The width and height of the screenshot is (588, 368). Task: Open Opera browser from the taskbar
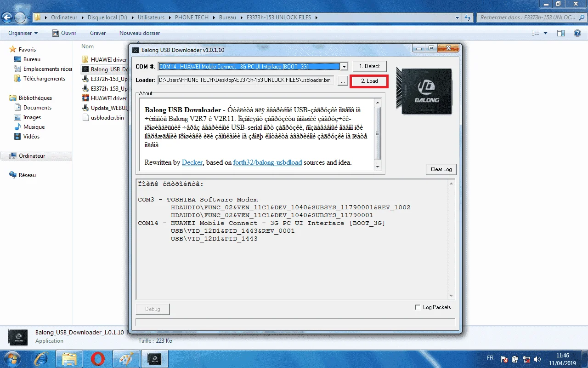(x=98, y=358)
